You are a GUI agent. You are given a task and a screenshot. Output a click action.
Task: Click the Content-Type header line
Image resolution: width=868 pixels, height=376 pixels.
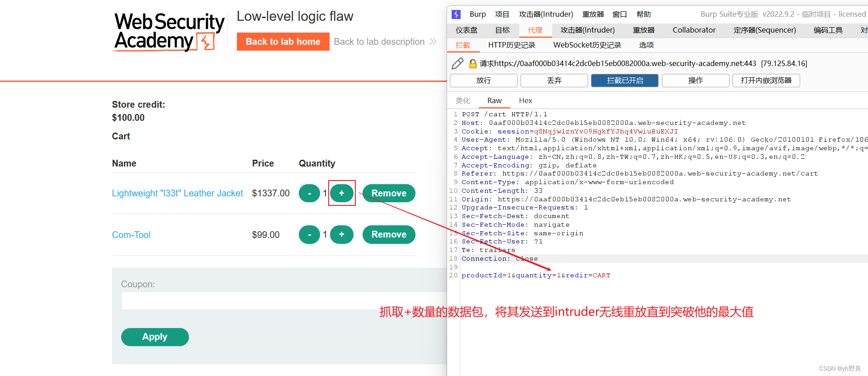(x=567, y=182)
